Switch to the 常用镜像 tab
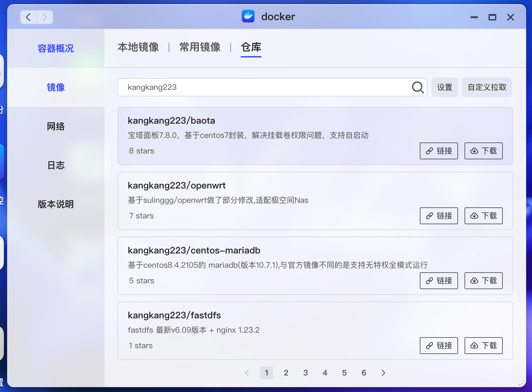This screenshot has width=532, height=392. [200, 47]
